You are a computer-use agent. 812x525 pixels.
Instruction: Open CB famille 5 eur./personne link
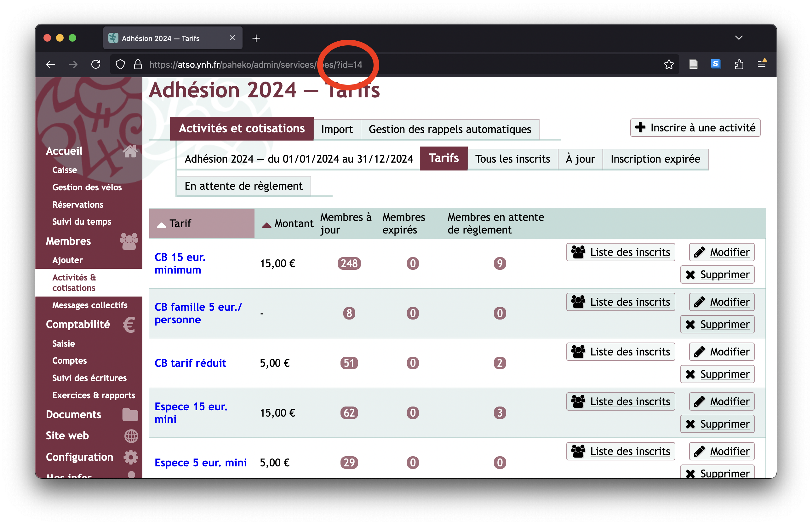point(198,313)
